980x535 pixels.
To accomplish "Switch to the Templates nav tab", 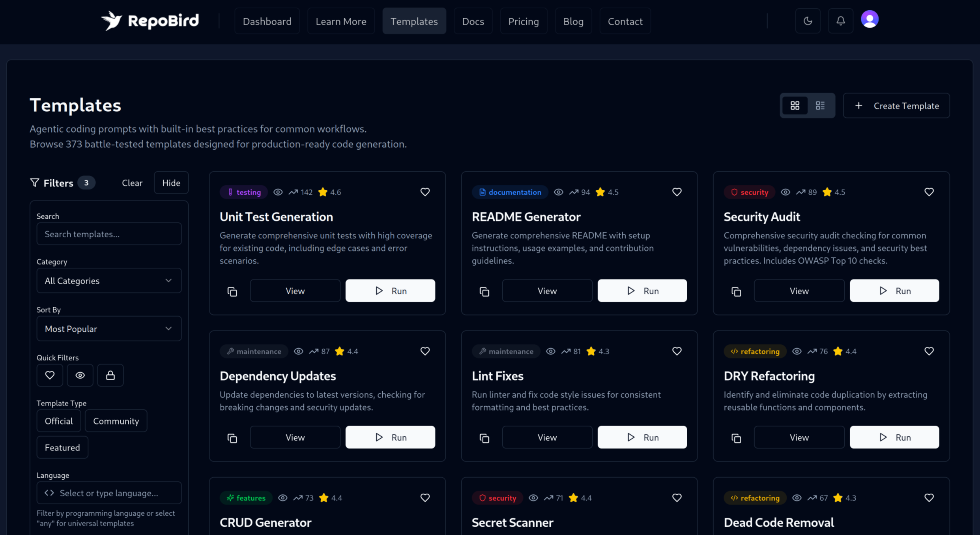I will (x=414, y=21).
